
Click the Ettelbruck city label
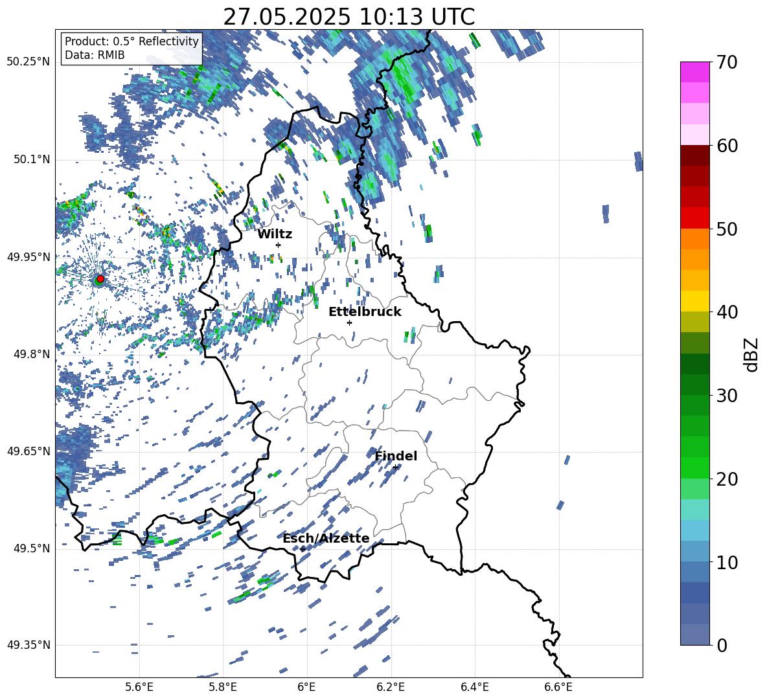pos(365,312)
